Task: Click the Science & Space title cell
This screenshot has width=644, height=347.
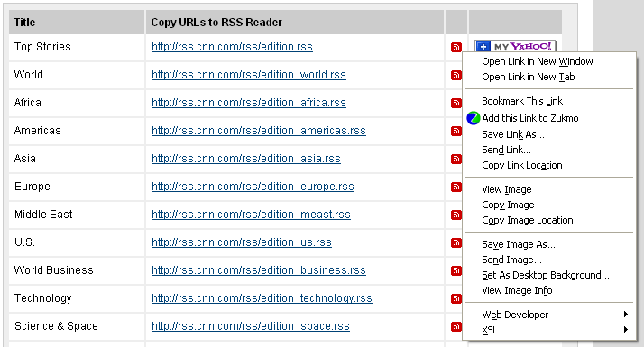Action: [77, 326]
